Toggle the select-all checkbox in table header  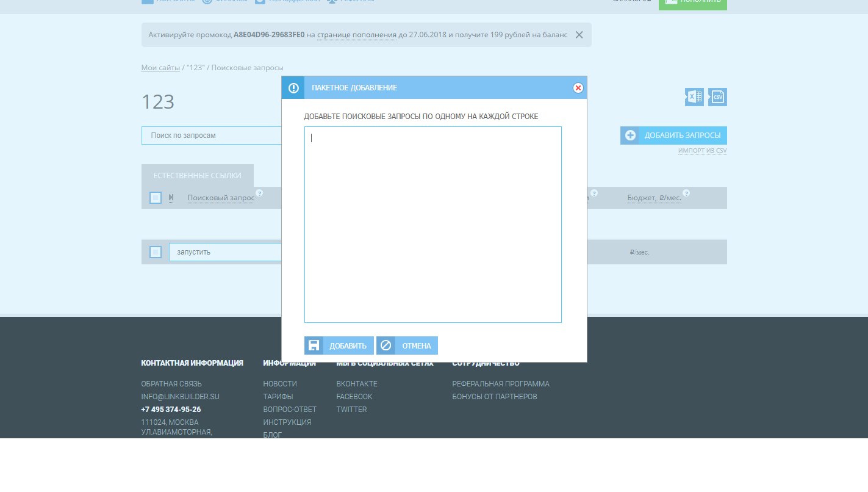(x=156, y=198)
